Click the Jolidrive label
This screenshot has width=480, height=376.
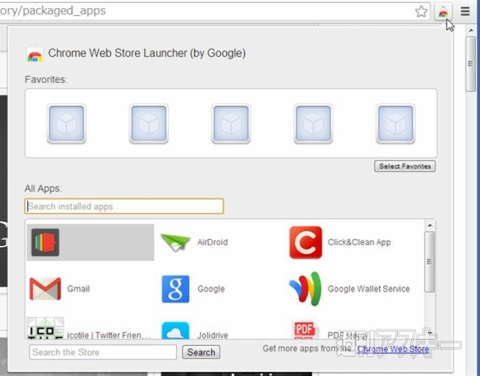(x=213, y=335)
